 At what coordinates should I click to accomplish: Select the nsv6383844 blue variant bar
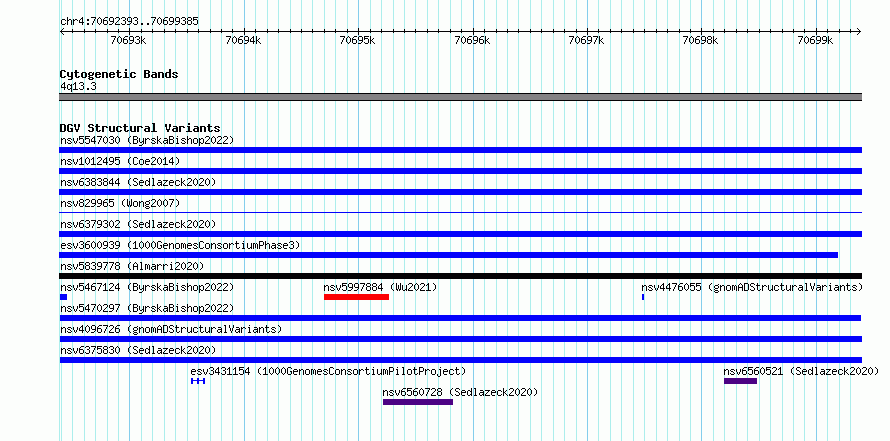pyautogui.click(x=460, y=192)
